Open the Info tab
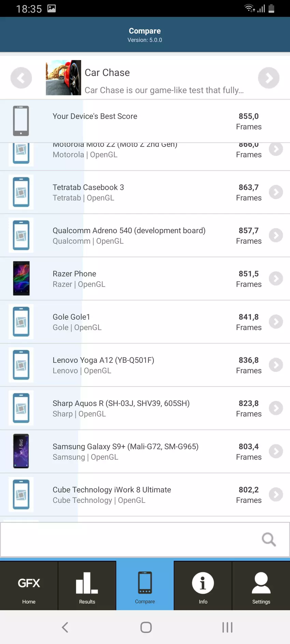 coord(203,586)
